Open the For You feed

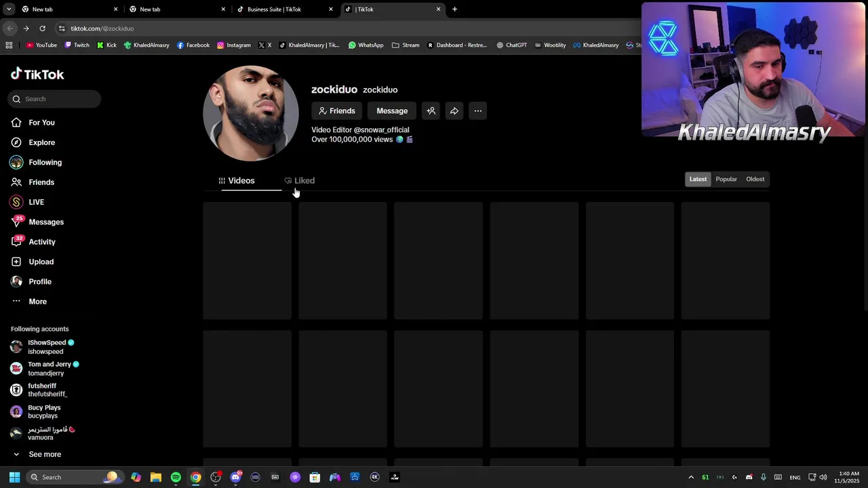click(x=41, y=123)
